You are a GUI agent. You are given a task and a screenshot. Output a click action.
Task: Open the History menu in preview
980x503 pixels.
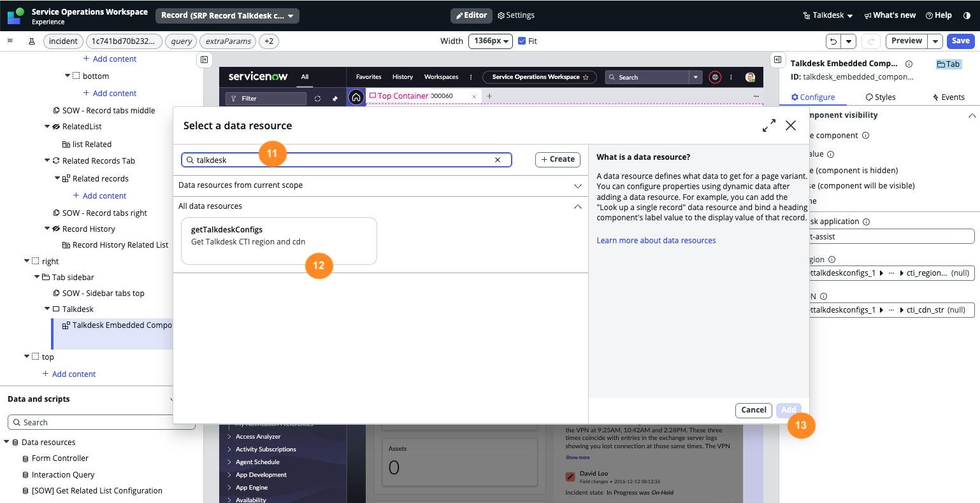pyautogui.click(x=403, y=77)
